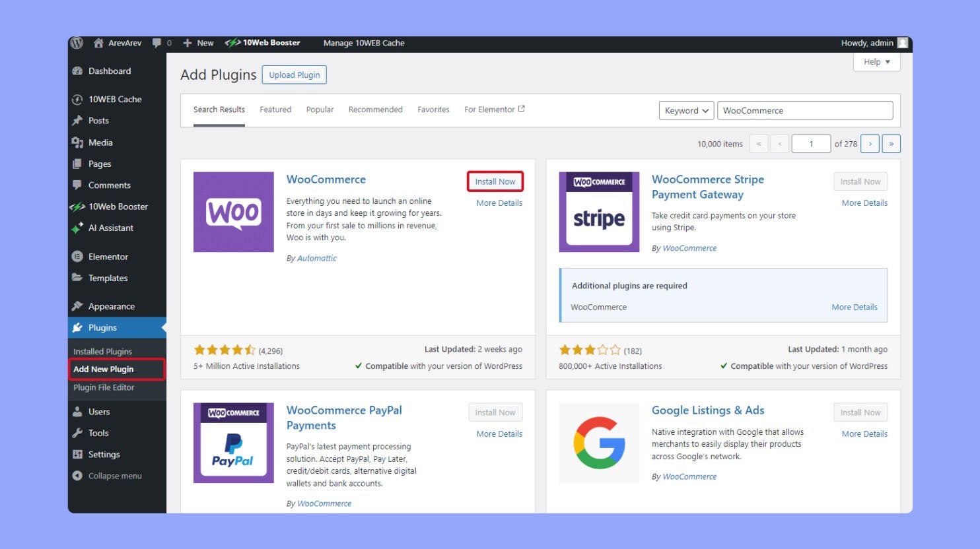The image size is (980, 549).
Task: Open the Keyword search filter dropdown
Action: point(685,110)
